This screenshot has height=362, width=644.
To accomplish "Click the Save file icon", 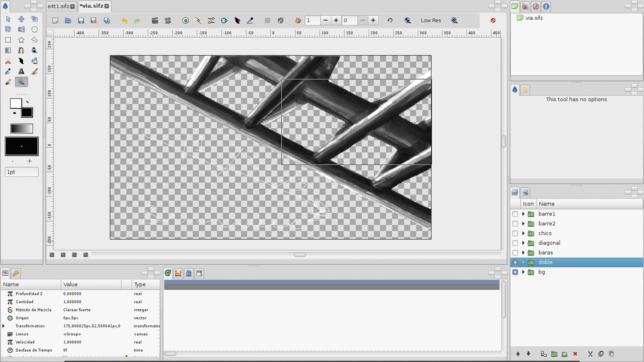I will point(81,20).
